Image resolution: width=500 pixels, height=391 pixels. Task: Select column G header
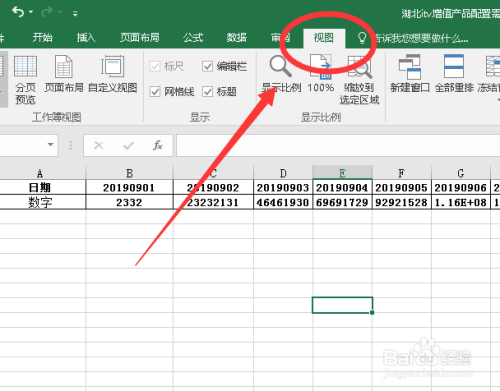click(461, 173)
